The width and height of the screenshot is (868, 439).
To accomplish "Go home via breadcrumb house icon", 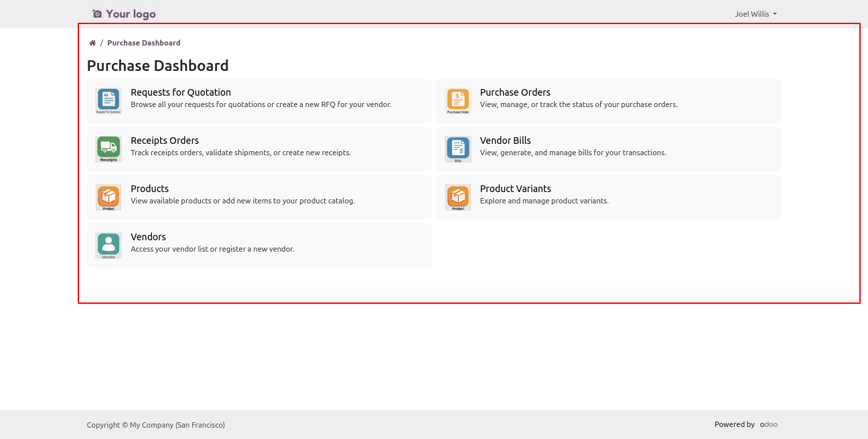I will [x=92, y=43].
